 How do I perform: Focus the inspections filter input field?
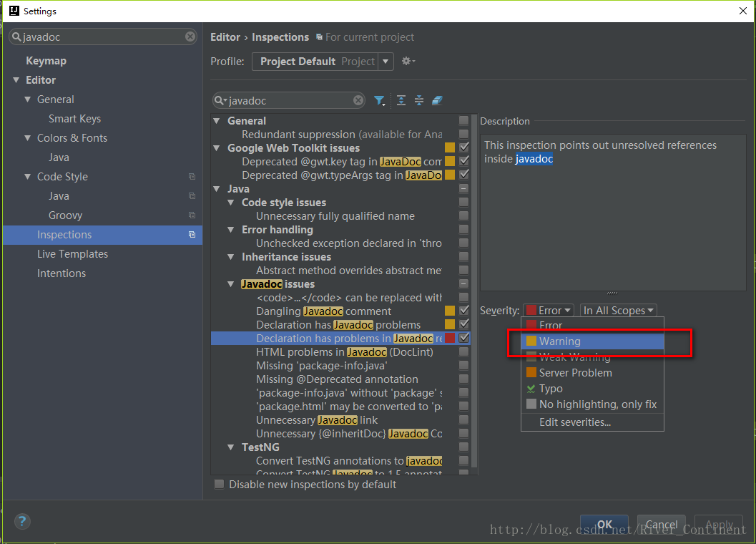point(288,100)
